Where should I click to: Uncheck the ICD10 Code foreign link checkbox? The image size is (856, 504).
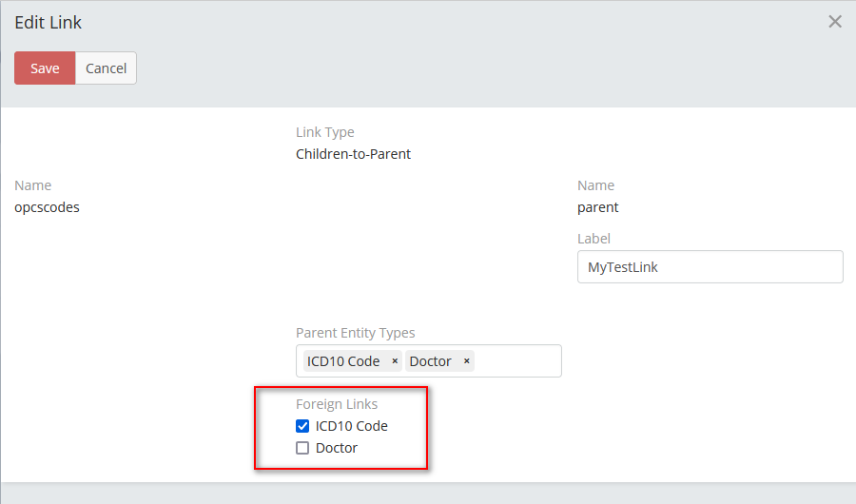point(302,426)
